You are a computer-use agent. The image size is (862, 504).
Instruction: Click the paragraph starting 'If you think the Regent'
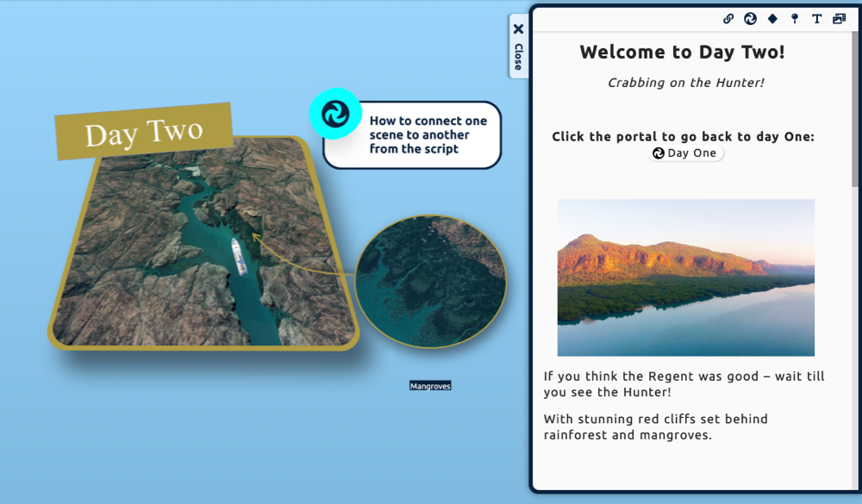pyautogui.click(x=684, y=384)
